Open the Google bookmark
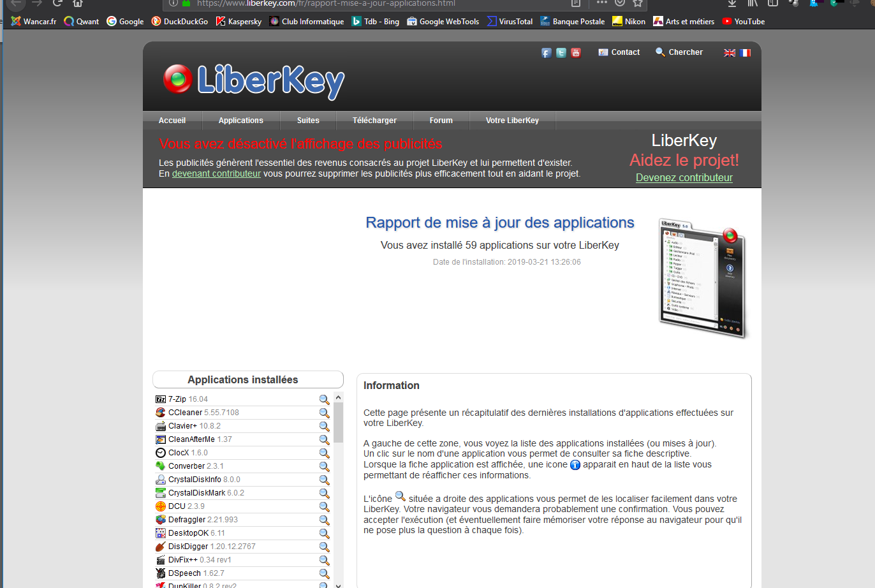875x588 pixels. tap(125, 21)
